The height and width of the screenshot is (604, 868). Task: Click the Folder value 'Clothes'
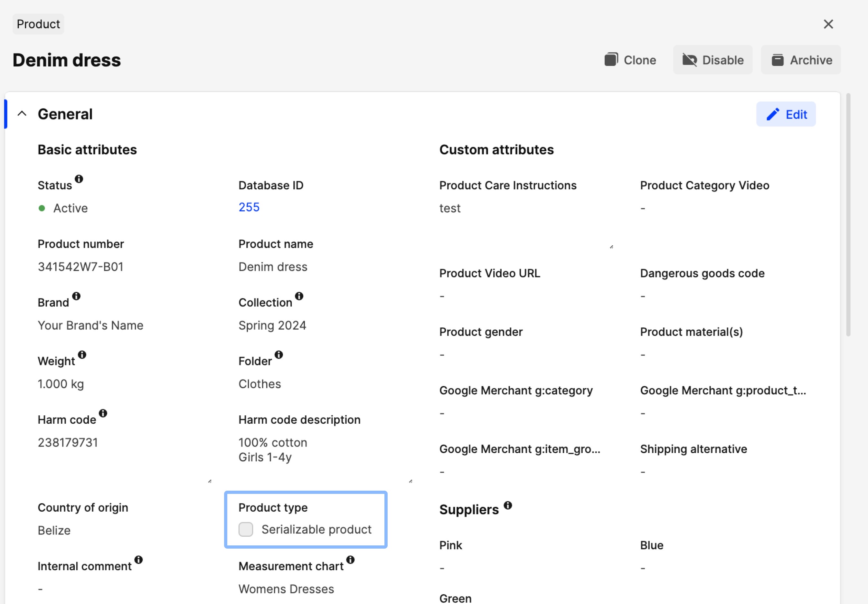click(260, 384)
